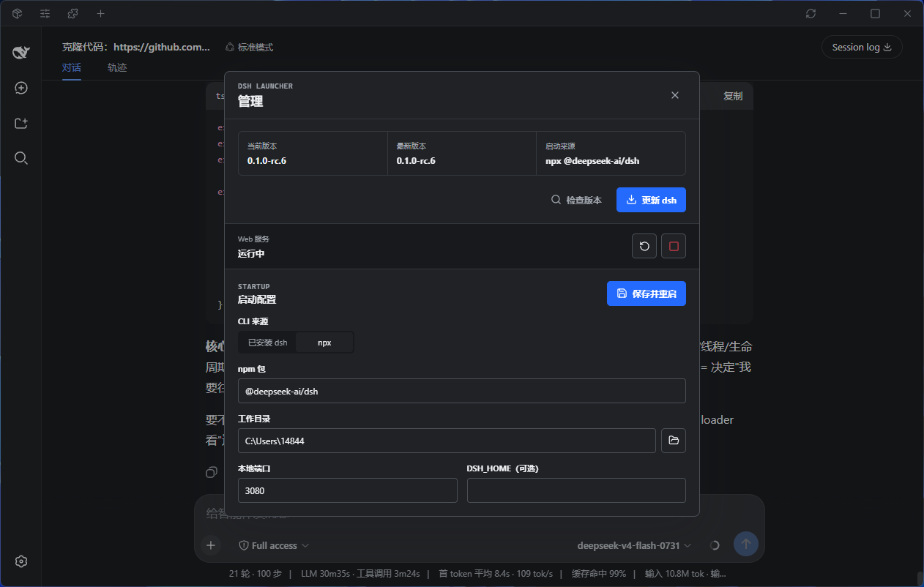This screenshot has width=924, height=587.
Task: Click 标准模式 mode selector
Action: pyautogui.click(x=249, y=47)
